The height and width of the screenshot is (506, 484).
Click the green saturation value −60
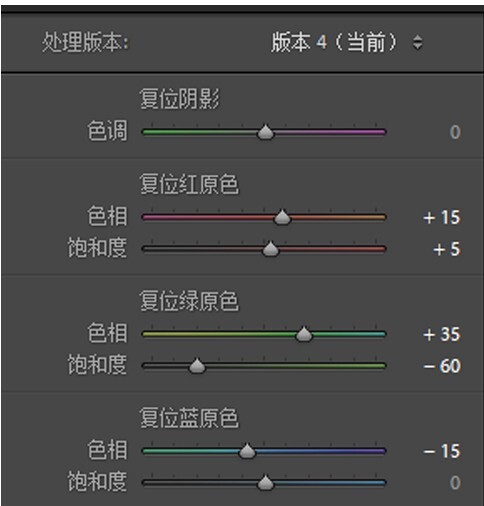(442, 366)
